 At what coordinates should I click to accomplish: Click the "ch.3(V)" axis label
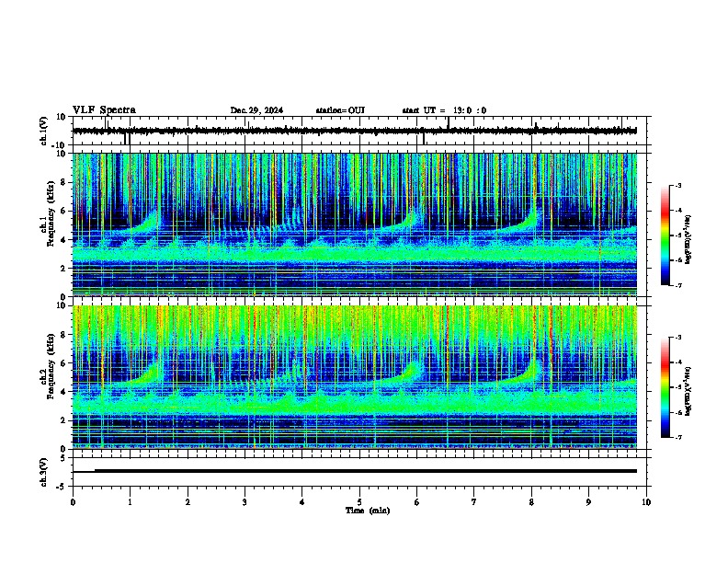tap(44, 473)
